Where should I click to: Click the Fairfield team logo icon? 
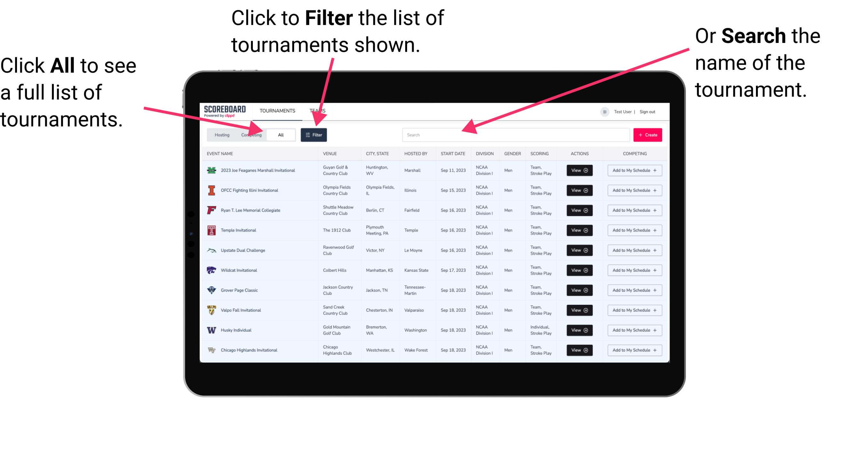coord(211,210)
